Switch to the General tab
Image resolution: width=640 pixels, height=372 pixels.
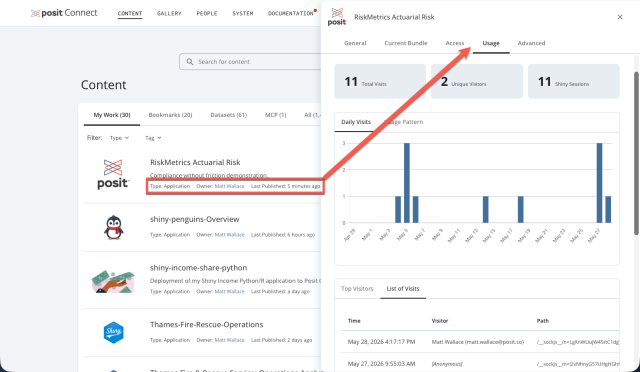[x=355, y=43]
